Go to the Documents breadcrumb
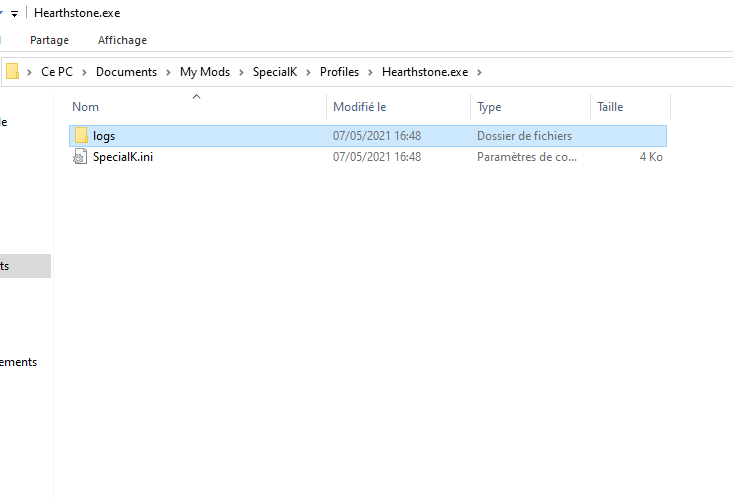This screenshot has width=733, height=502. (126, 72)
